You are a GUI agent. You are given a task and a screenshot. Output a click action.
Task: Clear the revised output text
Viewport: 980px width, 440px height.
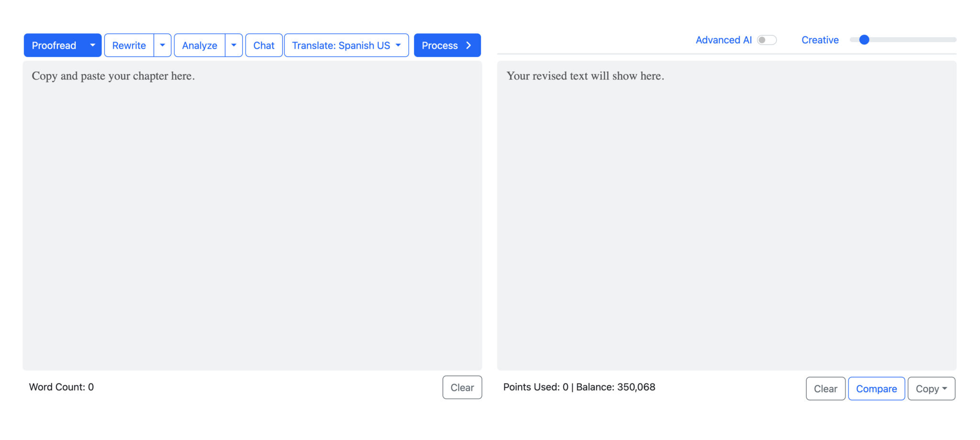[x=825, y=388]
